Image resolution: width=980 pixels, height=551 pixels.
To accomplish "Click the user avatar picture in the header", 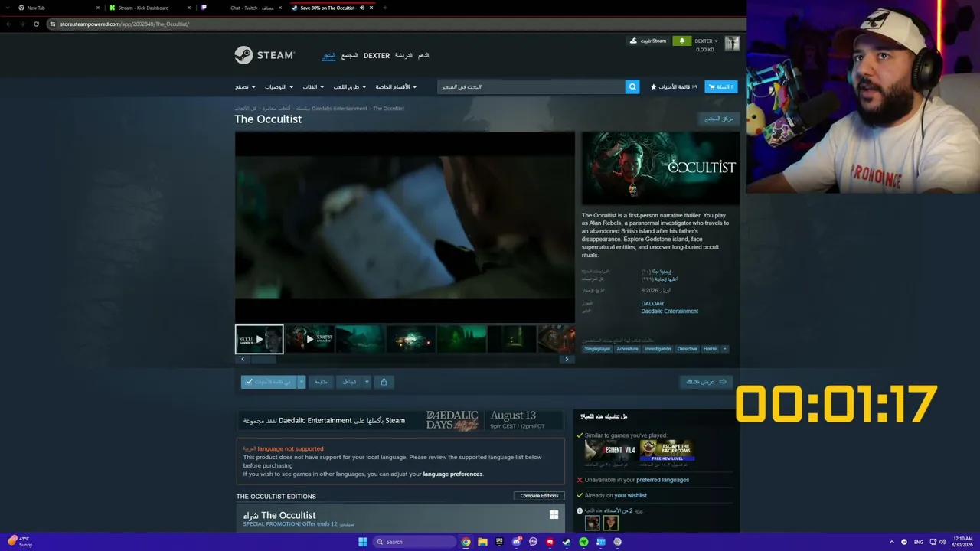I will point(732,43).
